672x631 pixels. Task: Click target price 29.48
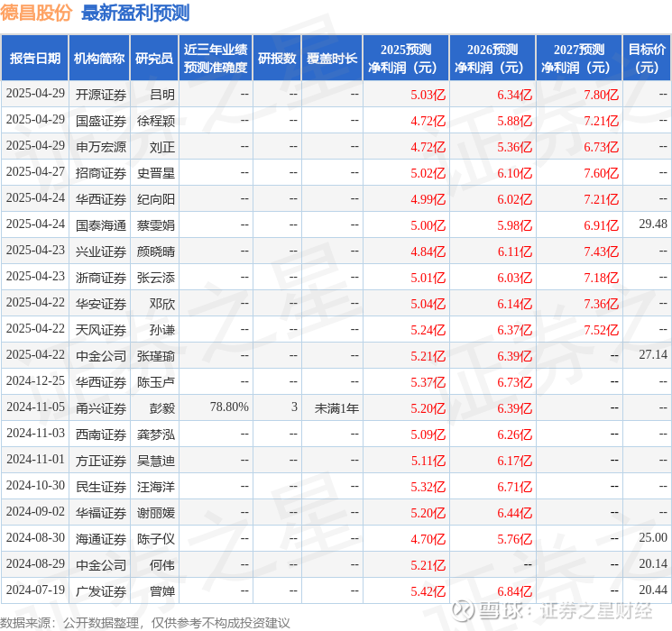point(653,224)
